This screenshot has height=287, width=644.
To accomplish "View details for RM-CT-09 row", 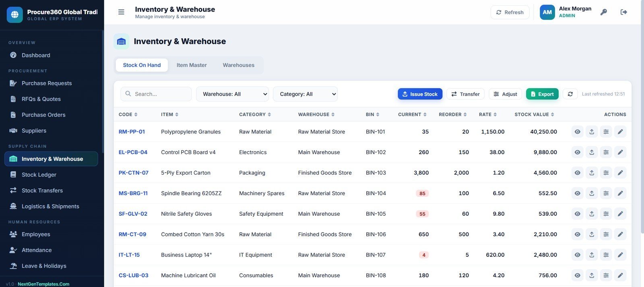I will [x=577, y=235].
